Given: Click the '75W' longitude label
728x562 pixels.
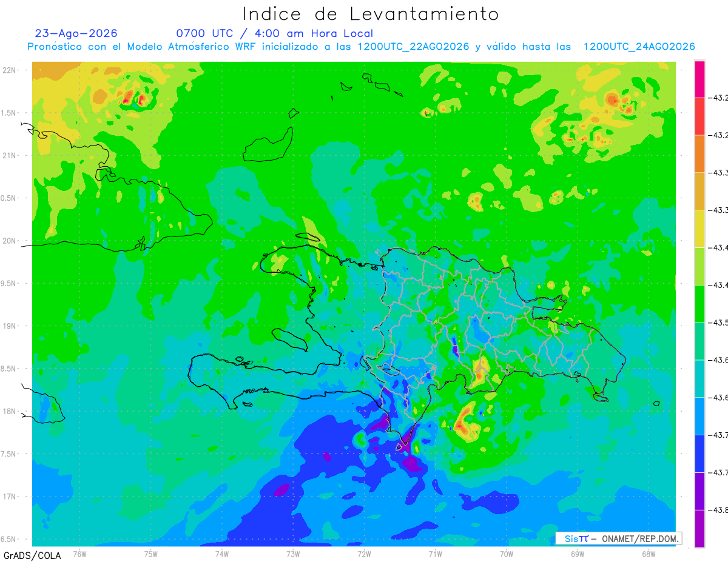Looking at the screenshot, I should coord(151,554).
